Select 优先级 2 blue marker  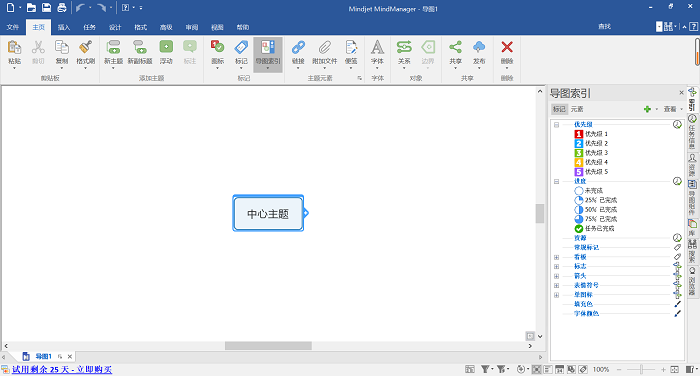(x=579, y=143)
